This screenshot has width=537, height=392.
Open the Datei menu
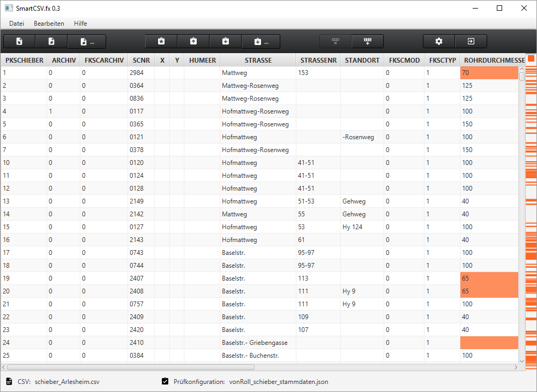pos(17,24)
